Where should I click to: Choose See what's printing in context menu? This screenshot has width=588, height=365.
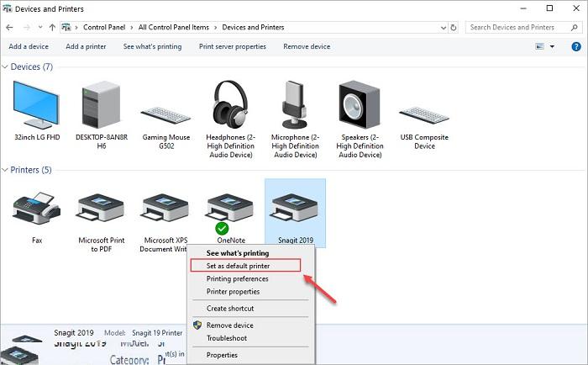[238, 253]
